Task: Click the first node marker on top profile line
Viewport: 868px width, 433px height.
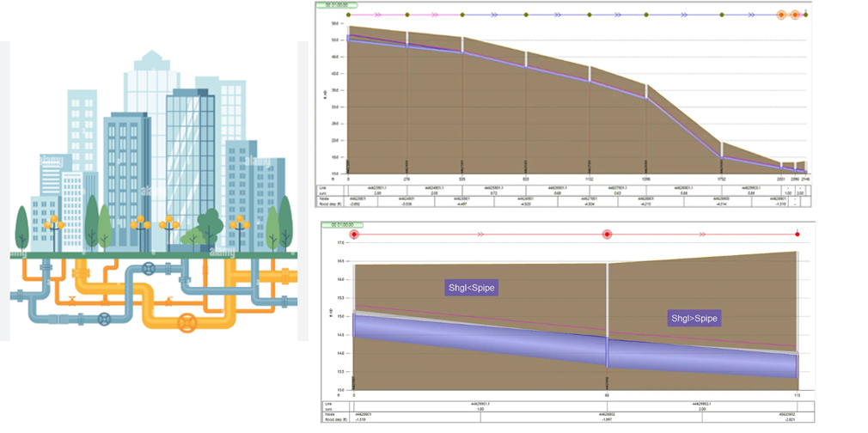Action: click(348, 15)
